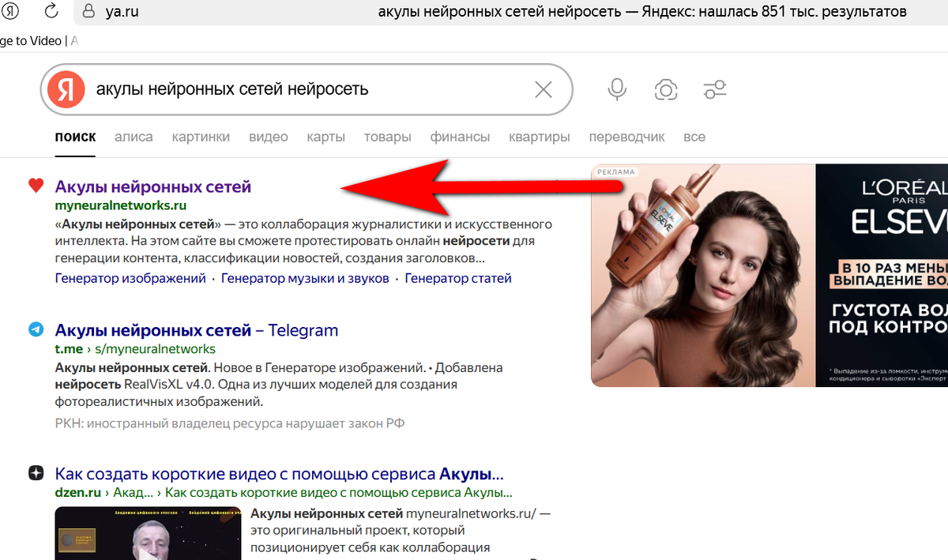Click the red Yandex logo beside the search box
The width and height of the screenshot is (948, 560).
tap(66, 88)
